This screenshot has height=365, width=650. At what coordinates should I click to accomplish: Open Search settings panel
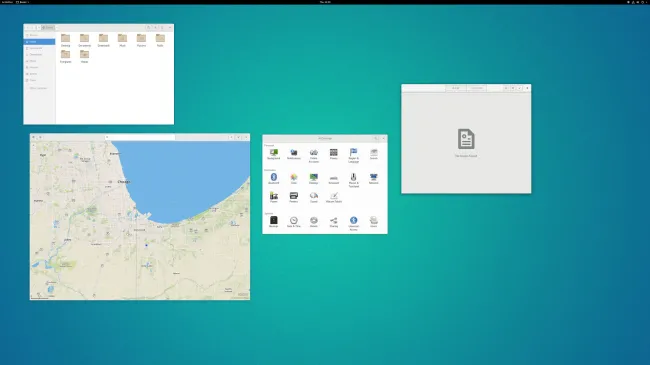coord(374,154)
